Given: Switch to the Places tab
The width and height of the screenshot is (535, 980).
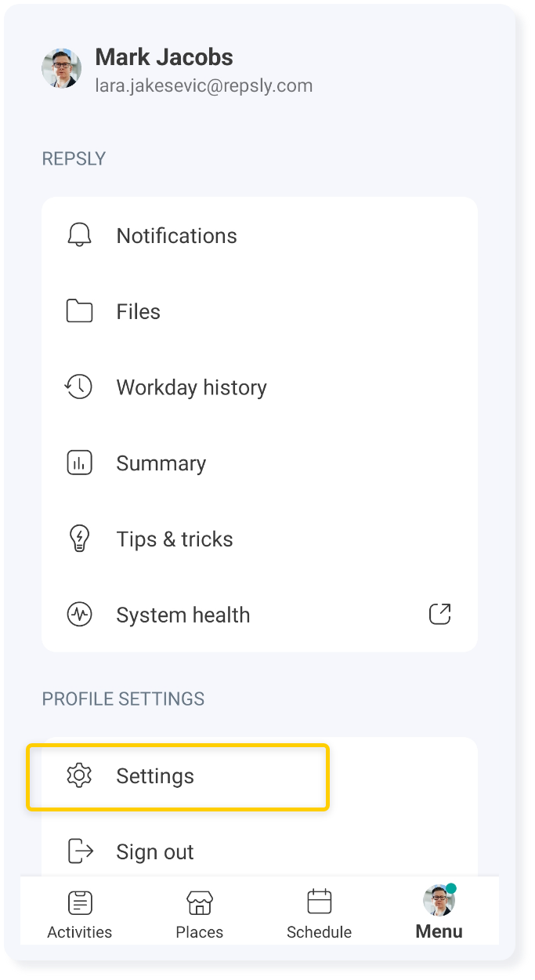Looking at the screenshot, I should (200, 913).
